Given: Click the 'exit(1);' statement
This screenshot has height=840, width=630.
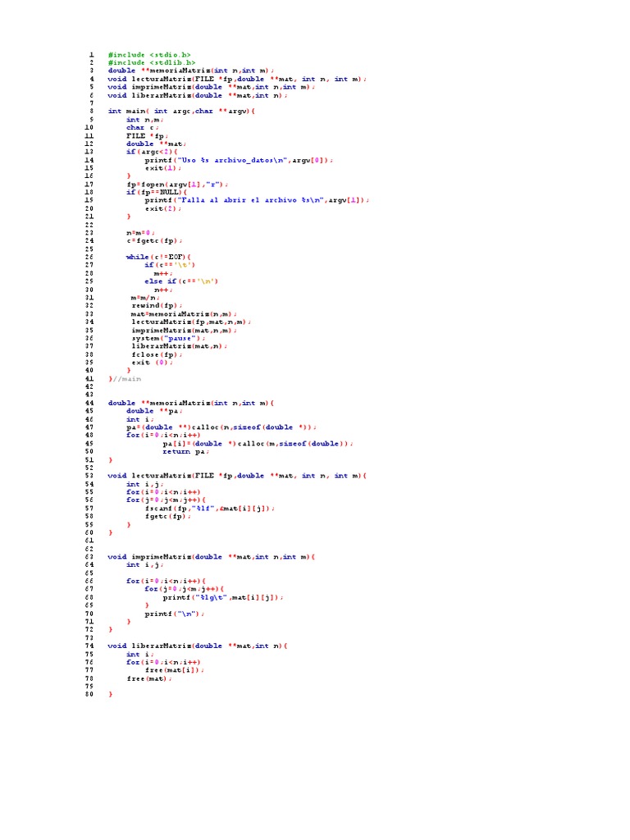Looking at the screenshot, I should click(x=163, y=168).
